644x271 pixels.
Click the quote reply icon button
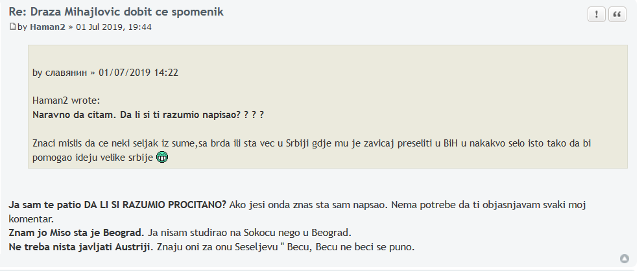[x=617, y=15]
